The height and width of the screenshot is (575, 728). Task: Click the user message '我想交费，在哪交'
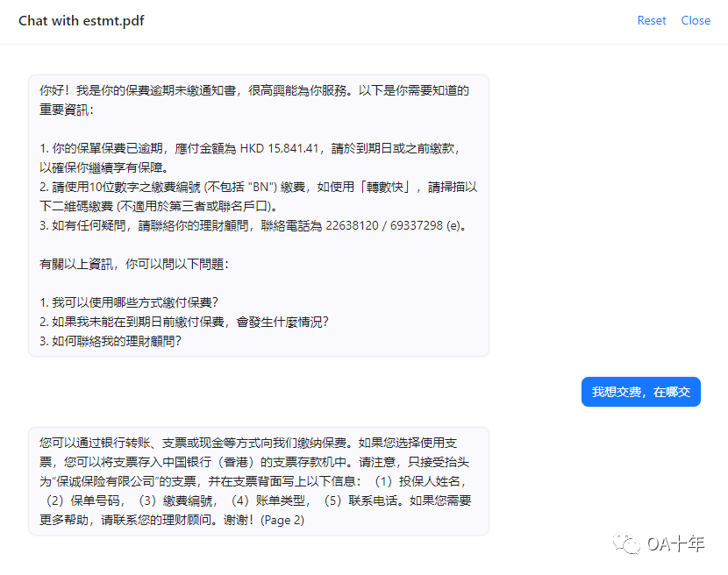pyautogui.click(x=640, y=392)
